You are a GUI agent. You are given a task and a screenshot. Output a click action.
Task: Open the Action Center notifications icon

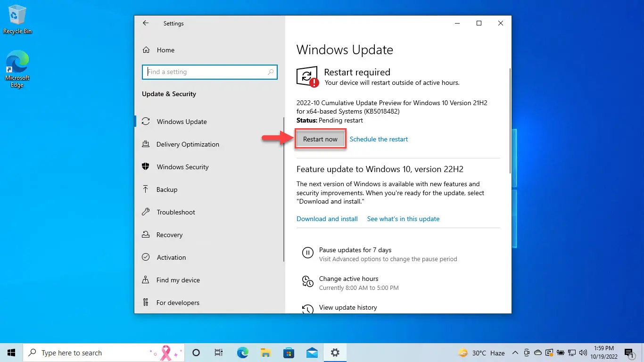(629, 353)
